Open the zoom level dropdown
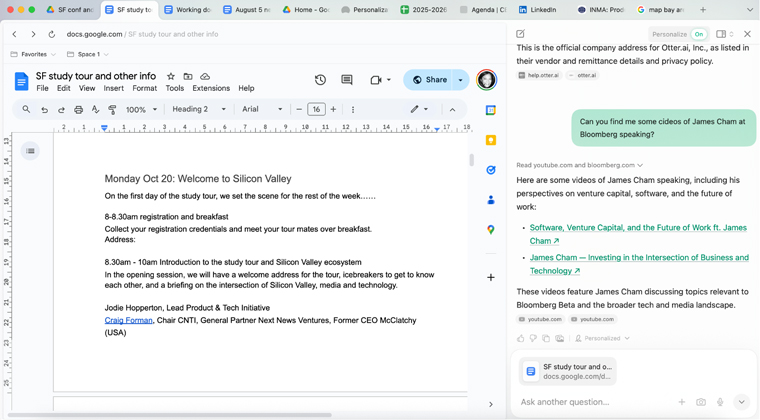Viewport: 760px width, 420px height. tap(142, 109)
